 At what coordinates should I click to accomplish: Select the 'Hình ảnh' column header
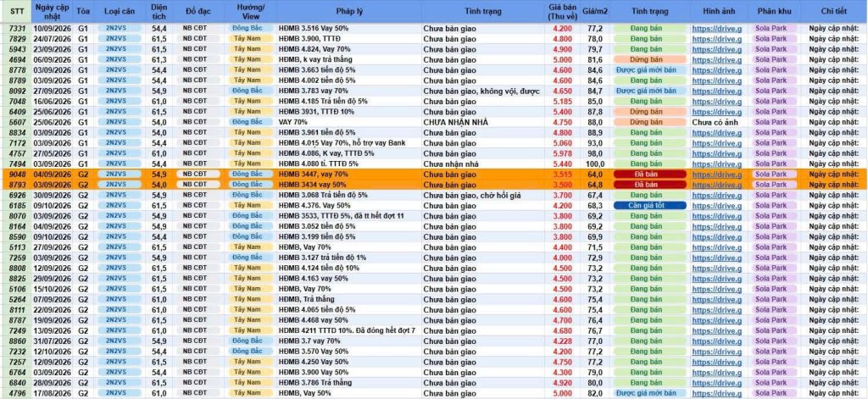click(x=718, y=11)
